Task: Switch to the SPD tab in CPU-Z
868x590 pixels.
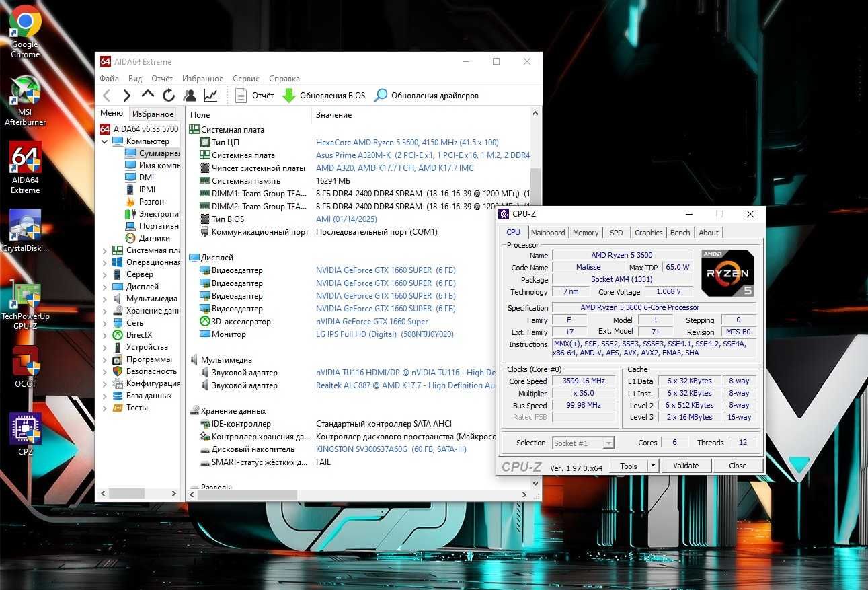Action: 617,233
